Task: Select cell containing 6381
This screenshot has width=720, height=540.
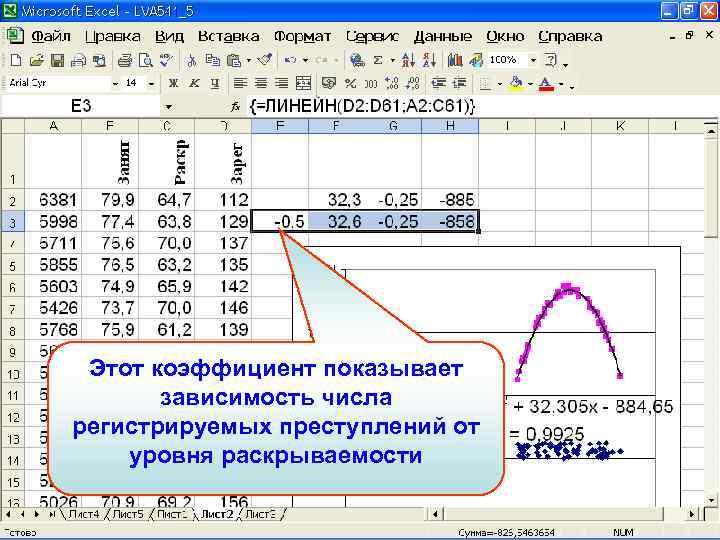Action: pyautogui.click(x=53, y=200)
